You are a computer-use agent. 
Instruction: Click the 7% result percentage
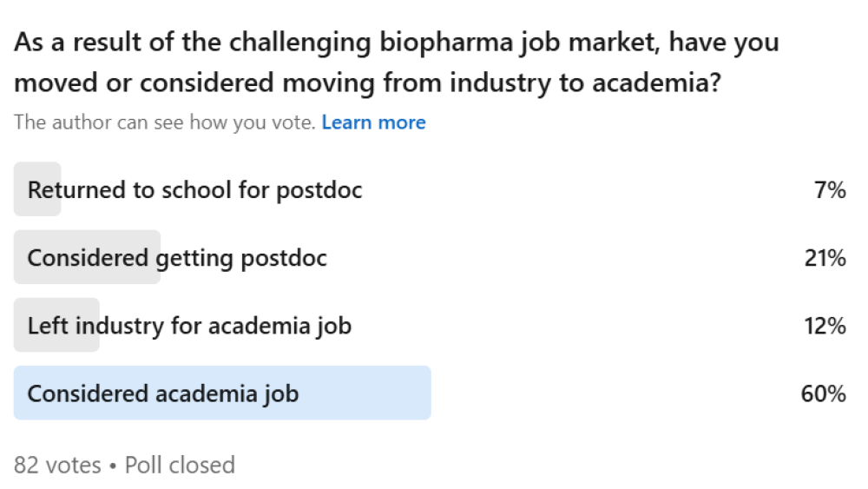tap(830, 189)
